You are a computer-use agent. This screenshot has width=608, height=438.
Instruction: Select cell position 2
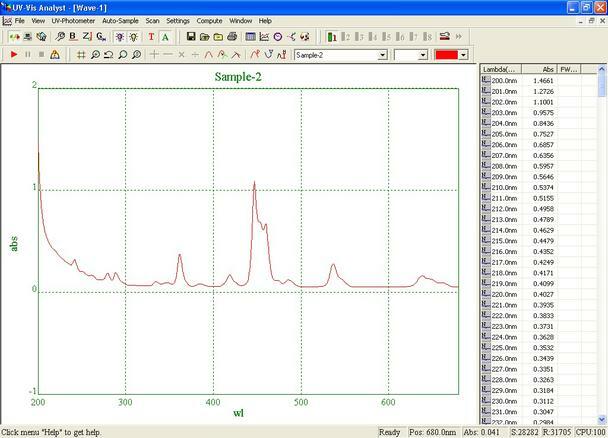pyautogui.click(x=345, y=37)
